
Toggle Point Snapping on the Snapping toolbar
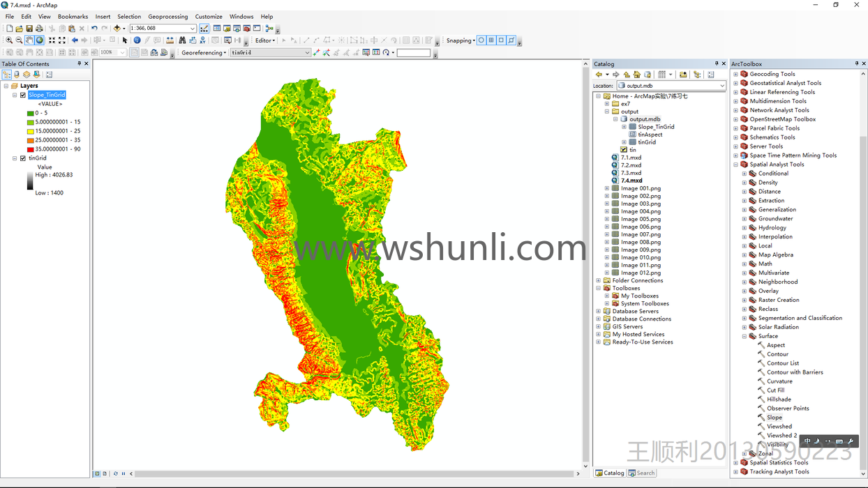click(x=481, y=40)
